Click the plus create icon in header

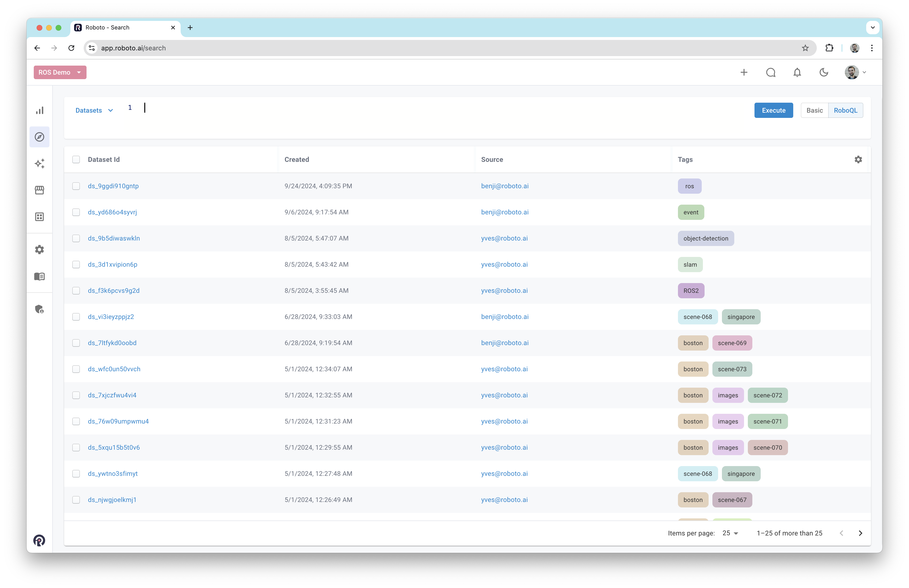coord(744,72)
